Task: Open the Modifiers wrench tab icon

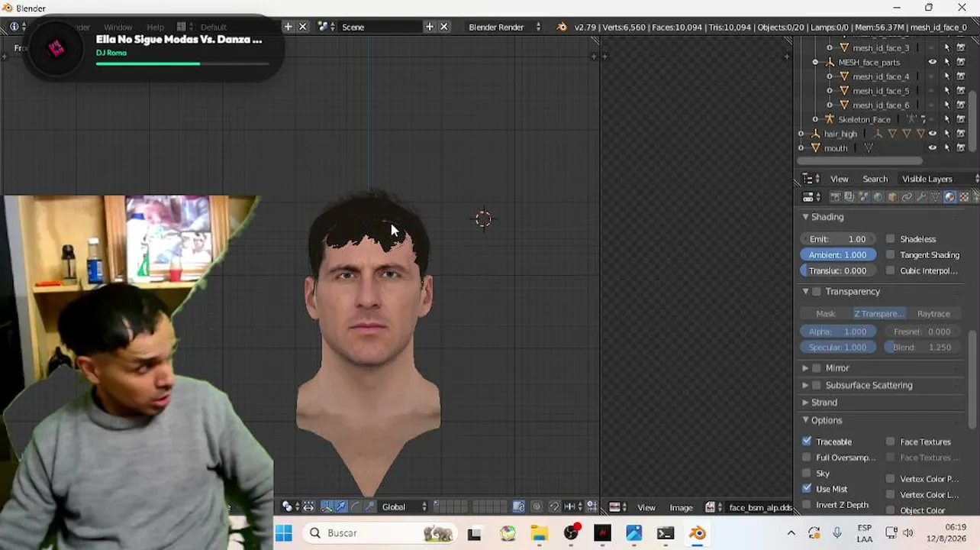Action: [x=921, y=197]
